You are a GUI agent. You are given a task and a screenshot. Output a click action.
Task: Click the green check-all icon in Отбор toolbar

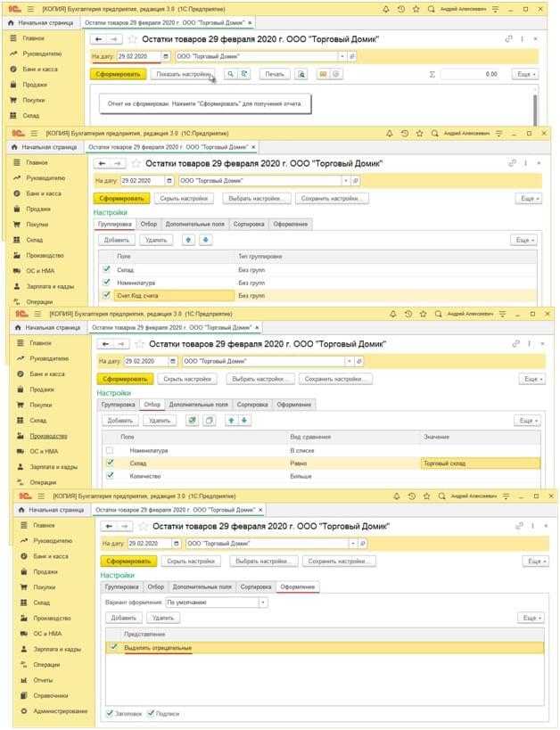click(192, 421)
